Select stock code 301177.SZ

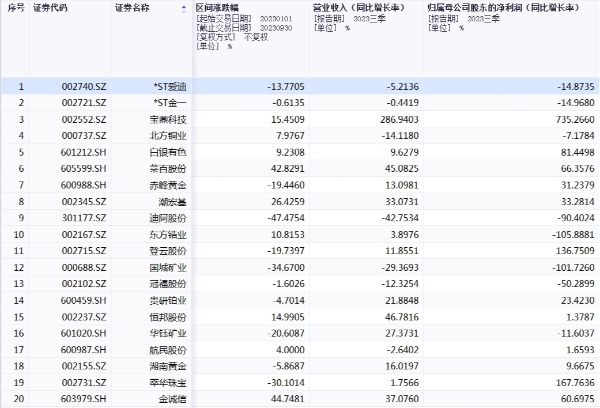point(84,218)
